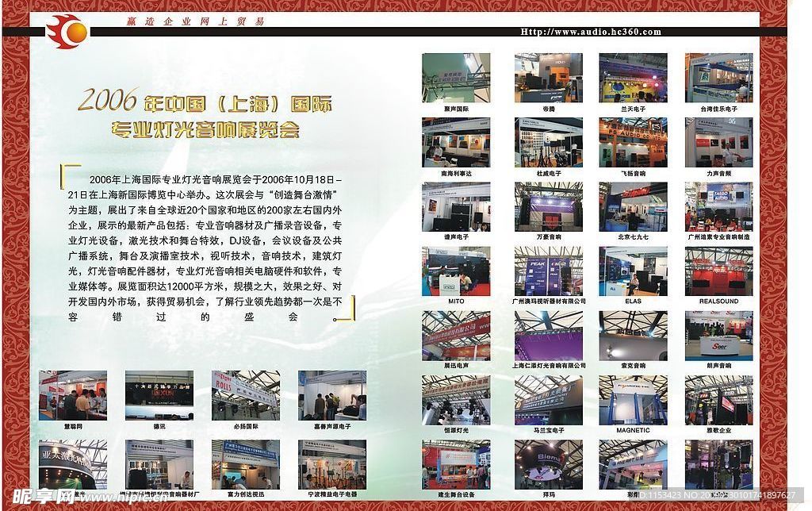Click the 2006 exhibition title heading

point(205,101)
